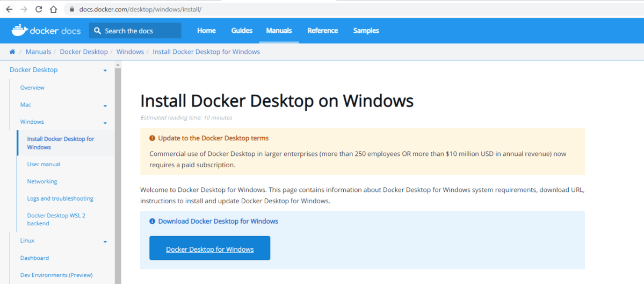Open the Guides tab

242,31
